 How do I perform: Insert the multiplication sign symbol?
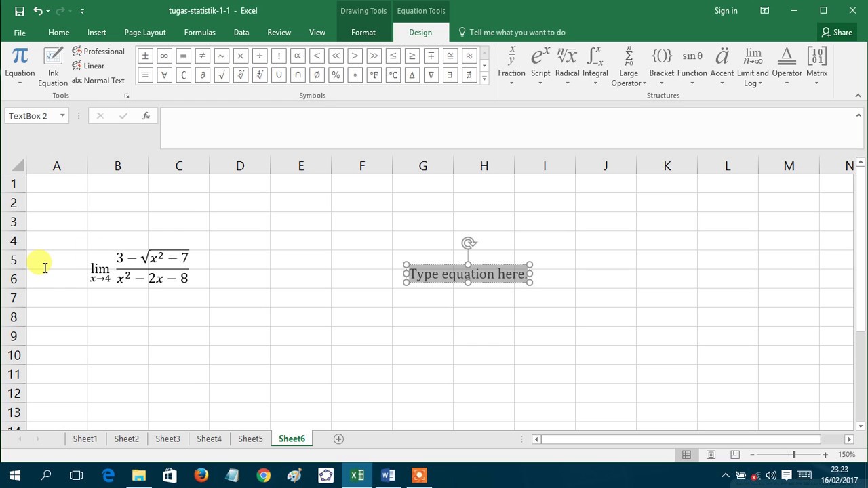240,56
